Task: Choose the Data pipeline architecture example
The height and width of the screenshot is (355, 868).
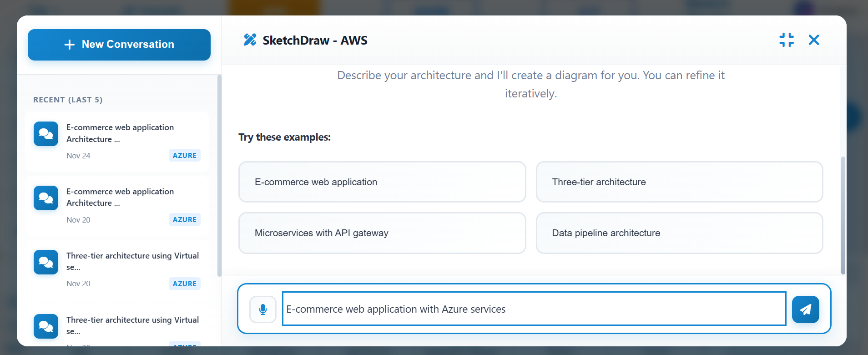Action: point(680,233)
